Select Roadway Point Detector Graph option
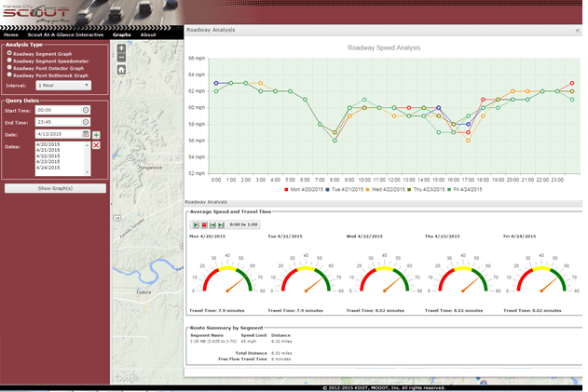This screenshot has height=392, width=588. pyautogui.click(x=9, y=67)
